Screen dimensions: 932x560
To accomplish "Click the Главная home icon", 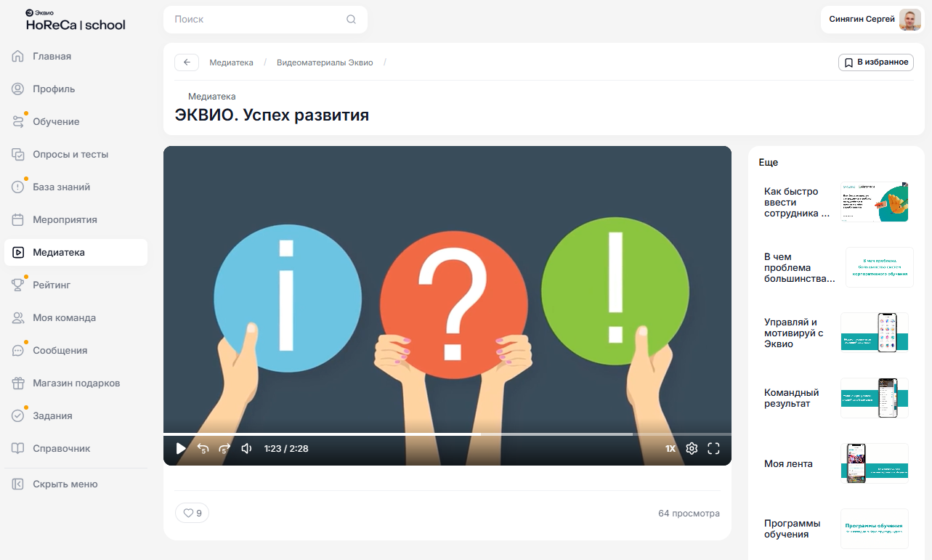I will click(18, 57).
